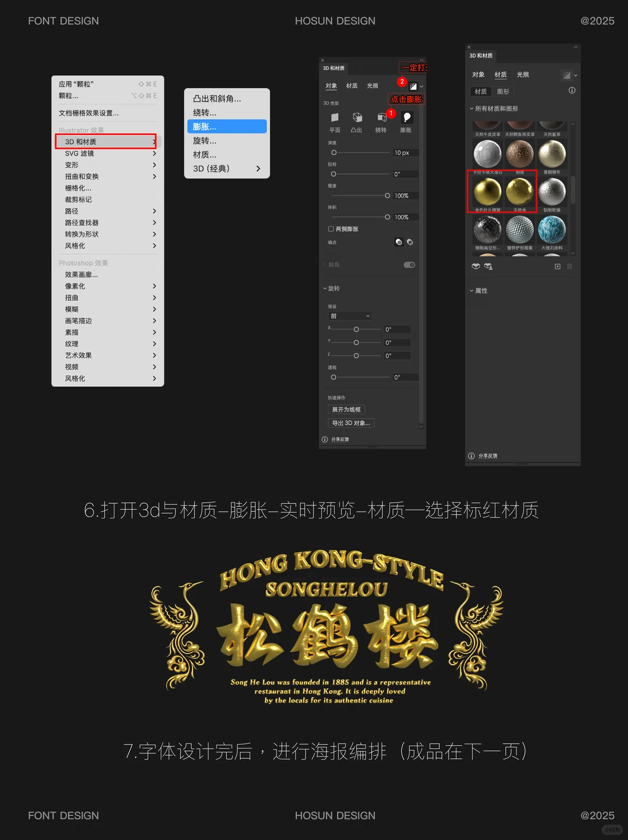Pick the 镀锌铲形图案 material sphere

[x=520, y=229]
